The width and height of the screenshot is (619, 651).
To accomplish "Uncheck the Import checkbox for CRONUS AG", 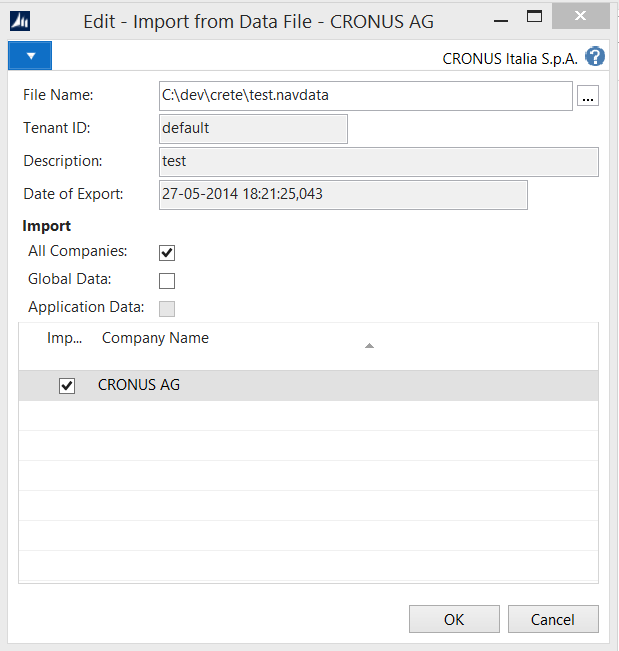I will pyautogui.click(x=67, y=386).
